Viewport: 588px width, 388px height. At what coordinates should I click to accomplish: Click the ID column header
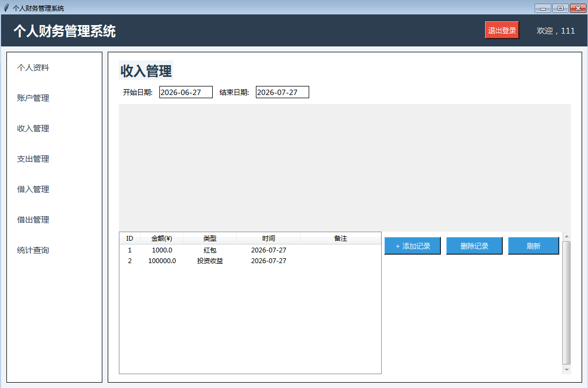tap(130, 238)
